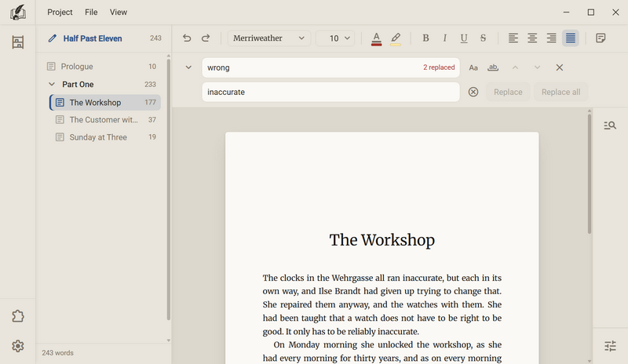Open the File menu
The height and width of the screenshot is (364, 628).
coord(91,13)
